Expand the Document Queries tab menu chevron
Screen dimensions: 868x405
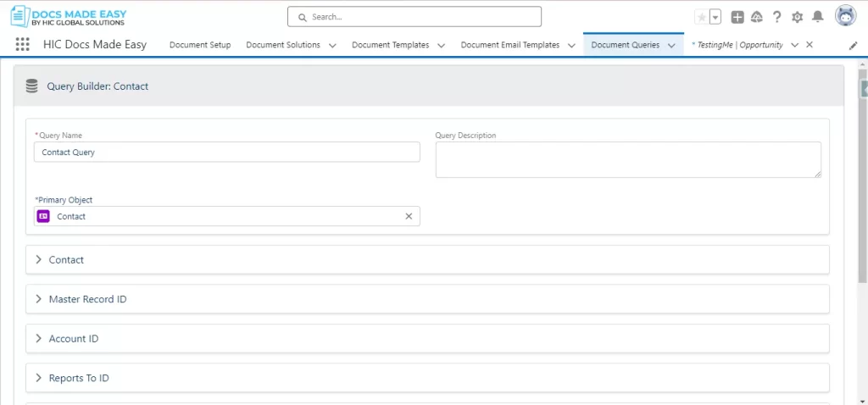pyautogui.click(x=671, y=46)
